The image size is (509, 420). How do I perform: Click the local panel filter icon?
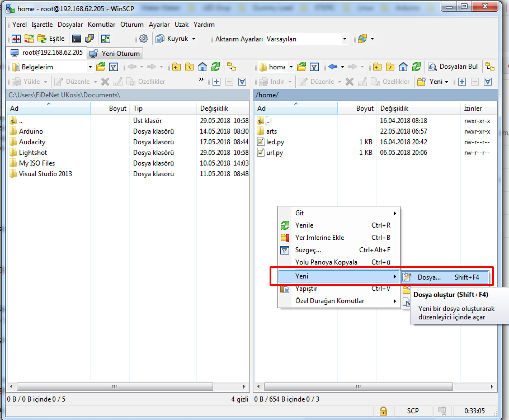pos(114,67)
